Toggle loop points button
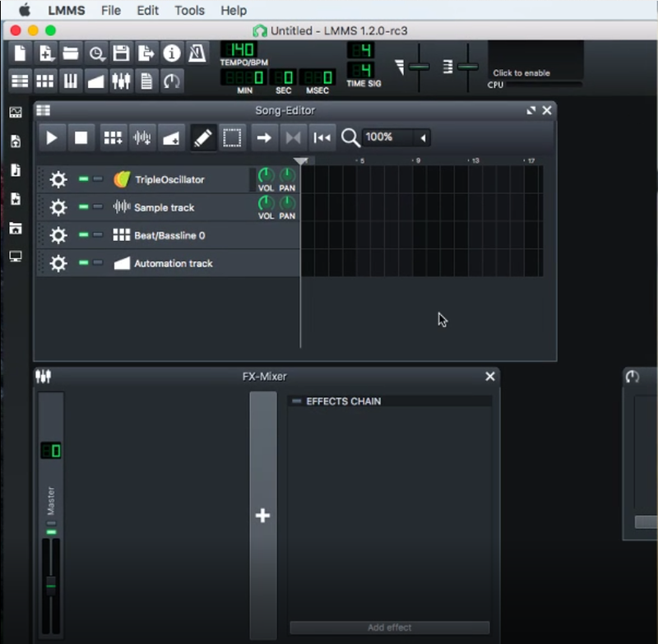This screenshot has width=658, height=644. (293, 137)
